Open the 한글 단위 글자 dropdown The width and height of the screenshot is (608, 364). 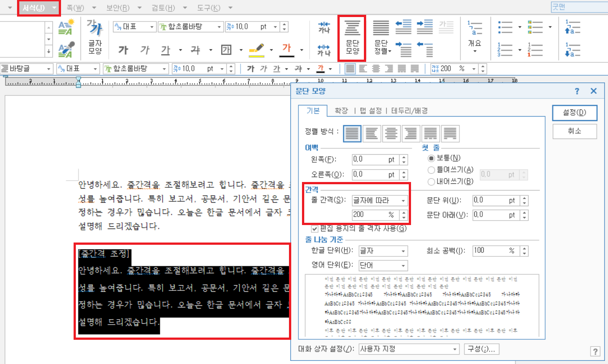click(x=383, y=251)
